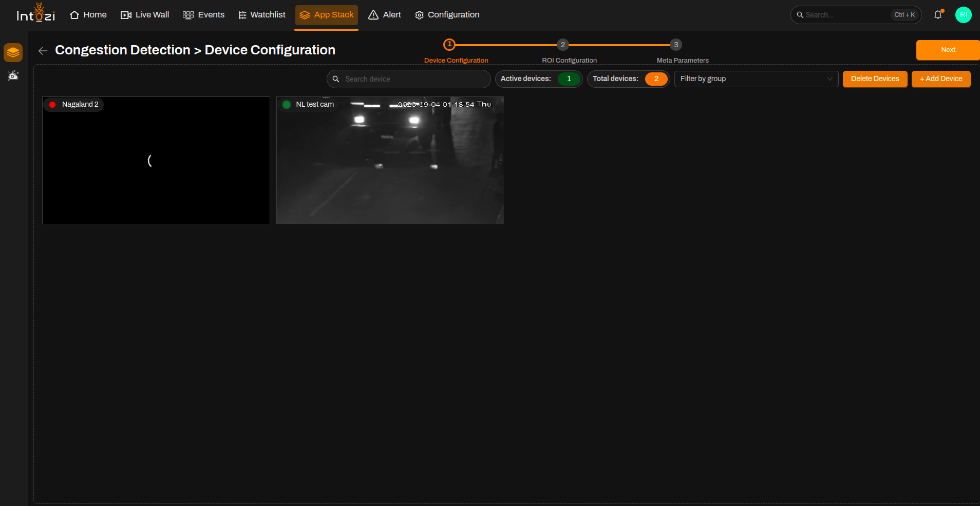Click the global search magnifier icon
Viewport: 980px width, 506px height.
[800, 15]
